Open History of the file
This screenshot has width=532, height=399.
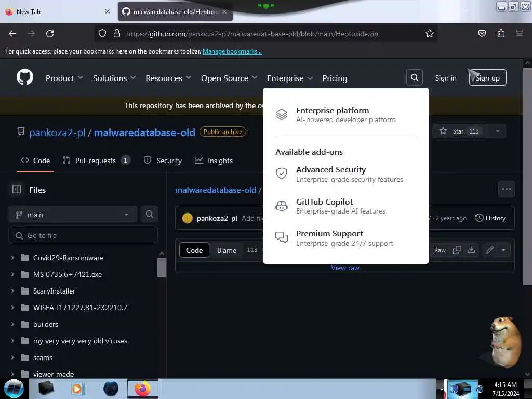tap(490, 218)
